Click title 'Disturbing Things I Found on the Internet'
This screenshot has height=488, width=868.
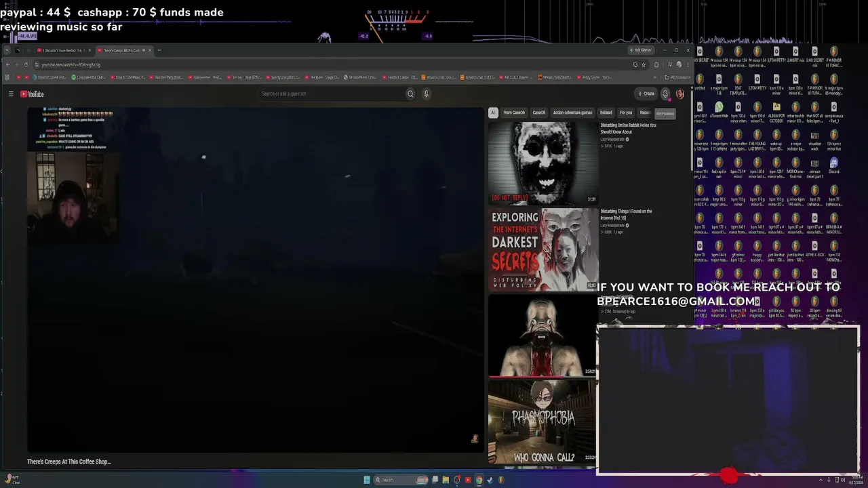(626, 214)
